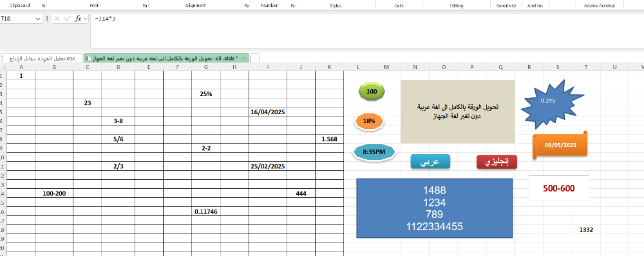Expand the Name Box dropdown arrow

pos(38,19)
